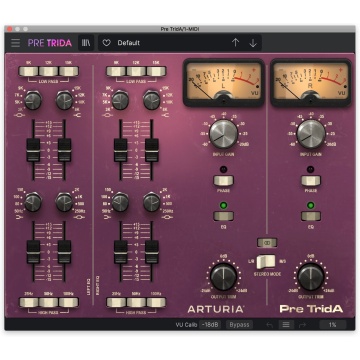Toggle Left EQ 12K low pass button
Viewport: 360px width, 360px height.
[x=49, y=71]
